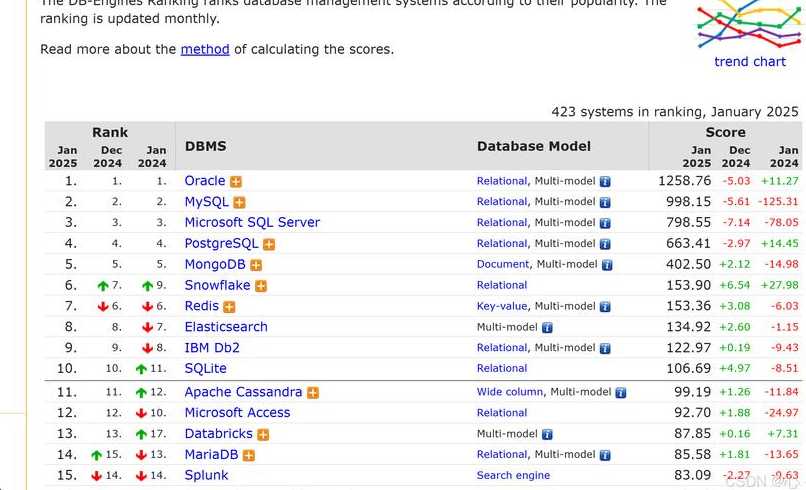Screen dimensions: 806x490
Task: Click 'Document' model link in MongoDB row
Action: 503,264
